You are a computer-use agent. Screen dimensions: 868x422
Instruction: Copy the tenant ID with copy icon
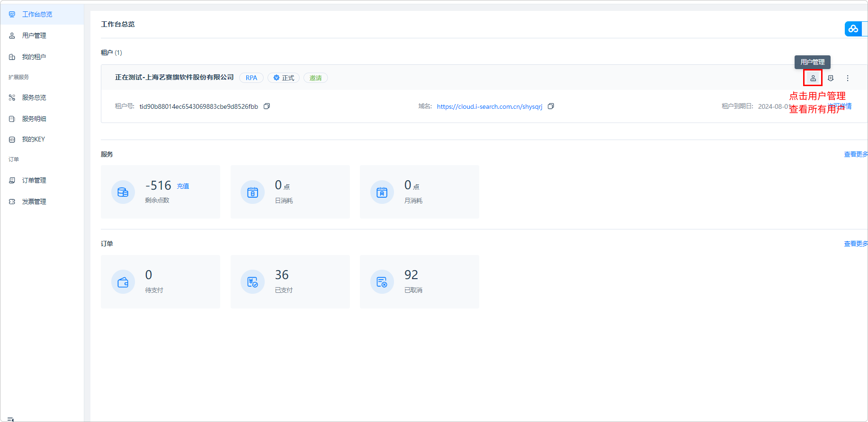coord(267,106)
